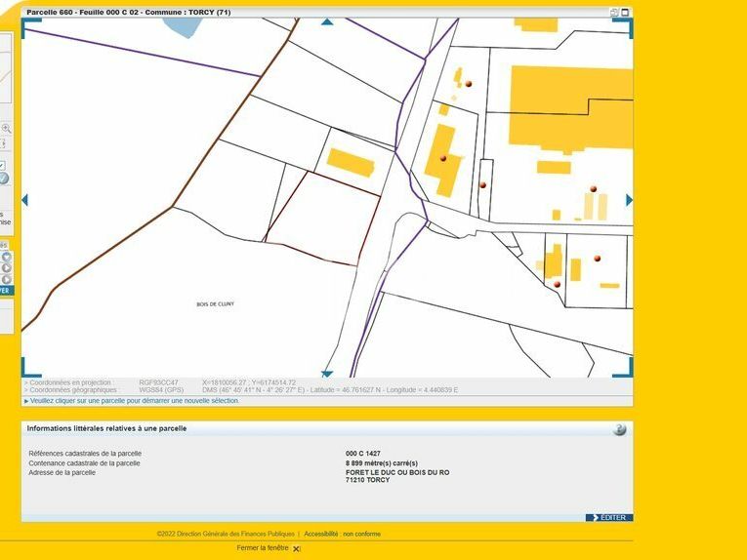Click the red address point near top building
The height and width of the screenshot is (560, 747).
tap(469, 84)
